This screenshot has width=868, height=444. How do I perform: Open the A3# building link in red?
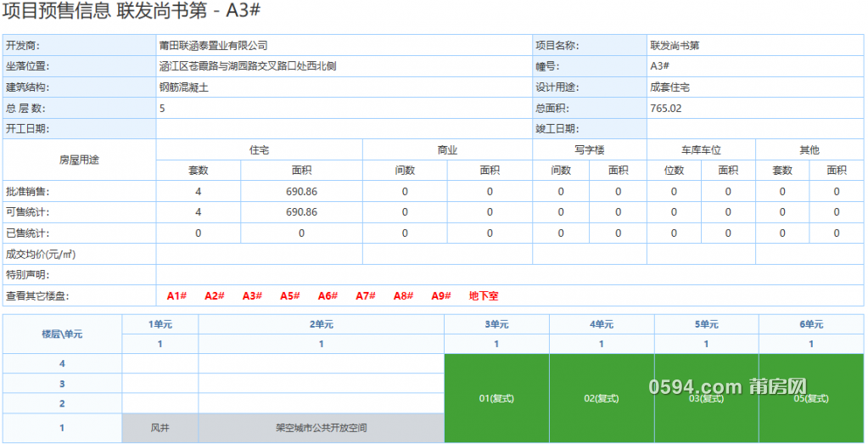(x=252, y=296)
